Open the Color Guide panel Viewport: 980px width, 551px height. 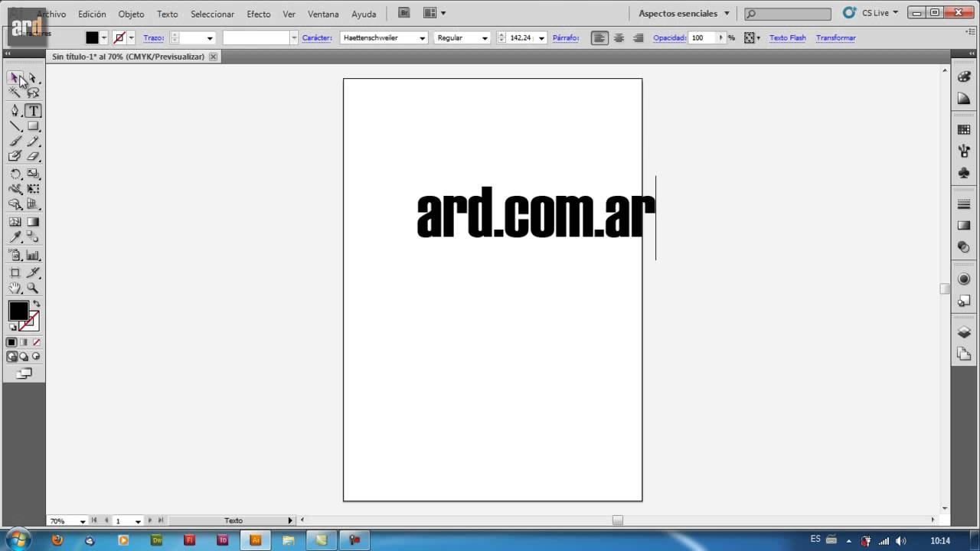click(964, 99)
